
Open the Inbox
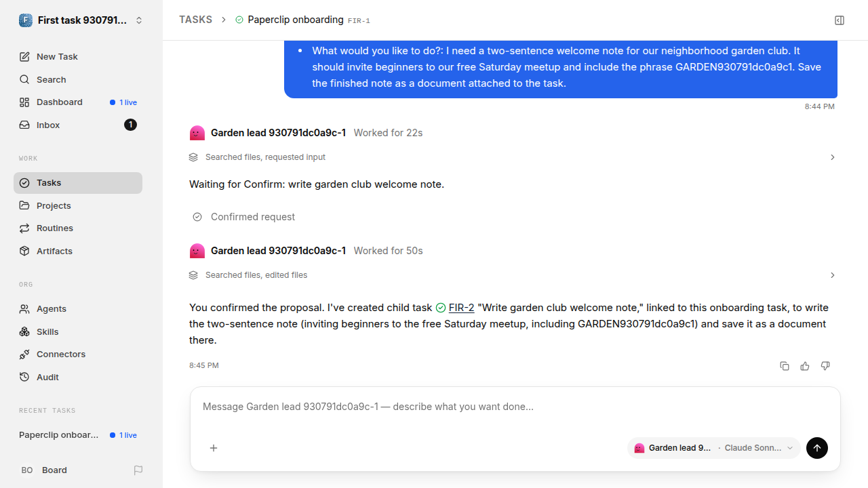[78, 125]
